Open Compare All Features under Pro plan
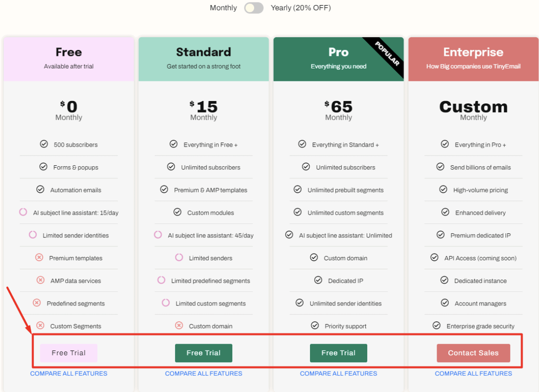This screenshot has width=539, height=392. pyautogui.click(x=338, y=373)
